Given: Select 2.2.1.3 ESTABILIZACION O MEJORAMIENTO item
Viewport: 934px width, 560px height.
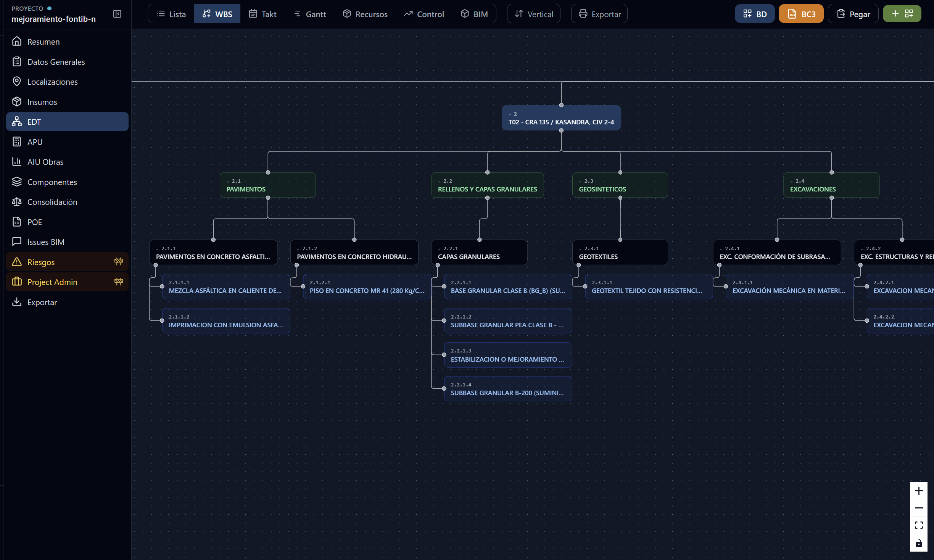Looking at the screenshot, I should [x=508, y=355].
